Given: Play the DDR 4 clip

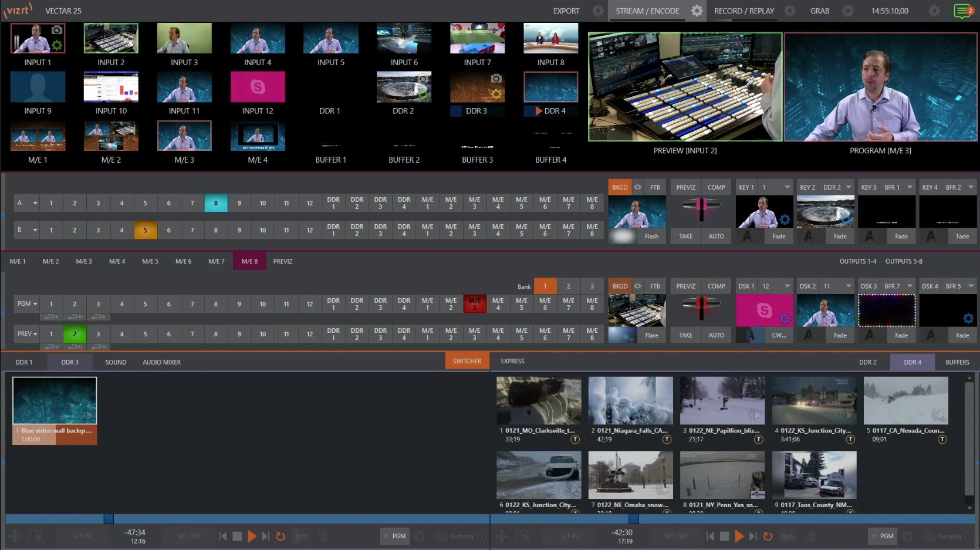Looking at the screenshot, I should pos(739,536).
